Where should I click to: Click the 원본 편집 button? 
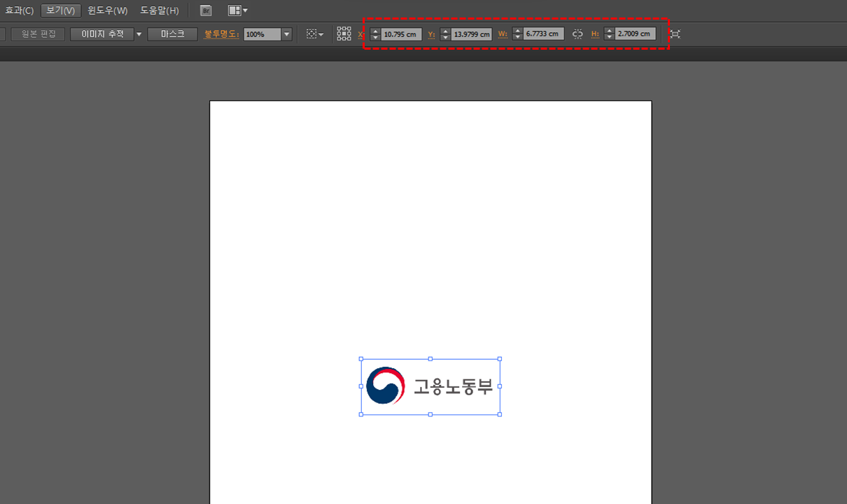38,34
